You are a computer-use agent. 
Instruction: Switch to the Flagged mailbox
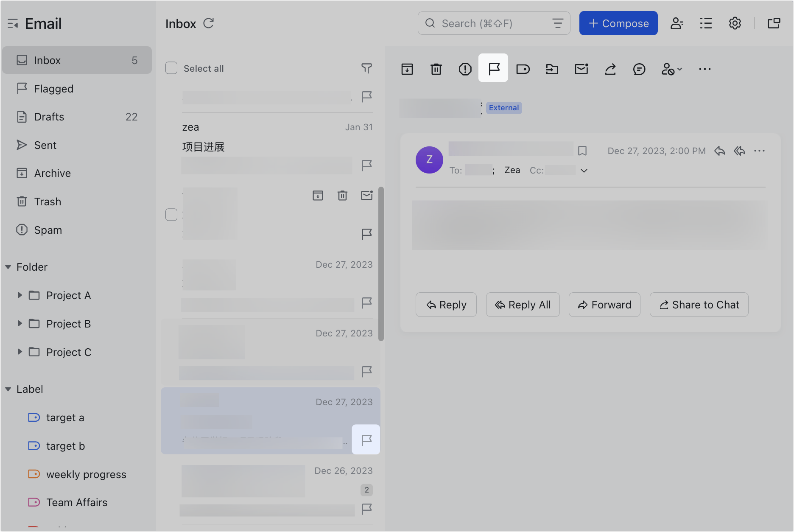[54, 89]
